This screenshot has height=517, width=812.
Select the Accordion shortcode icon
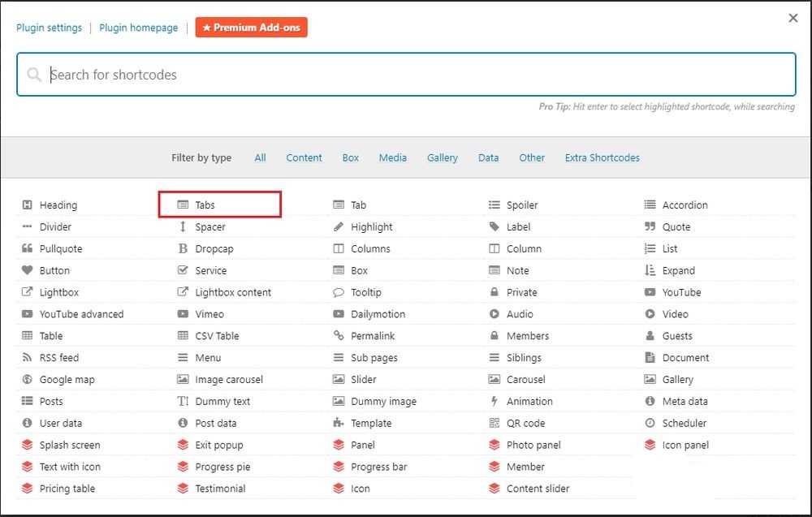tap(650, 205)
